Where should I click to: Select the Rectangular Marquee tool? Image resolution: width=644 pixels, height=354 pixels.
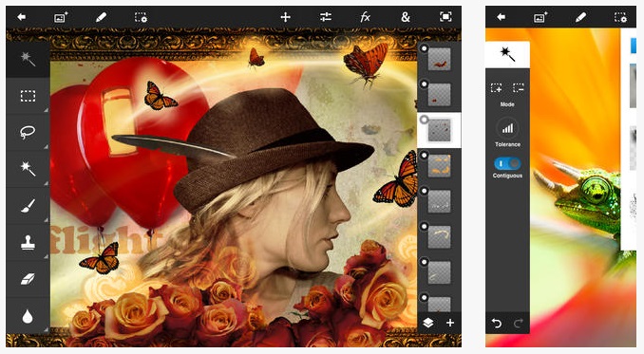[28, 96]
